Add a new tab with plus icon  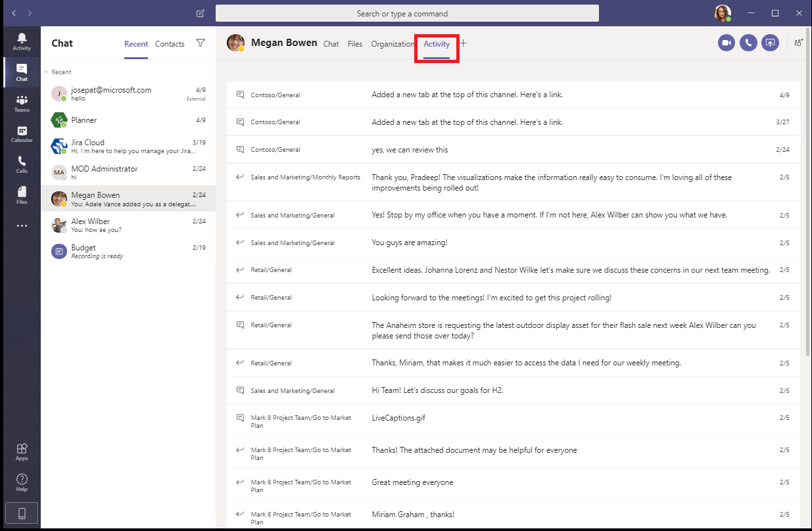click(463, 43)
